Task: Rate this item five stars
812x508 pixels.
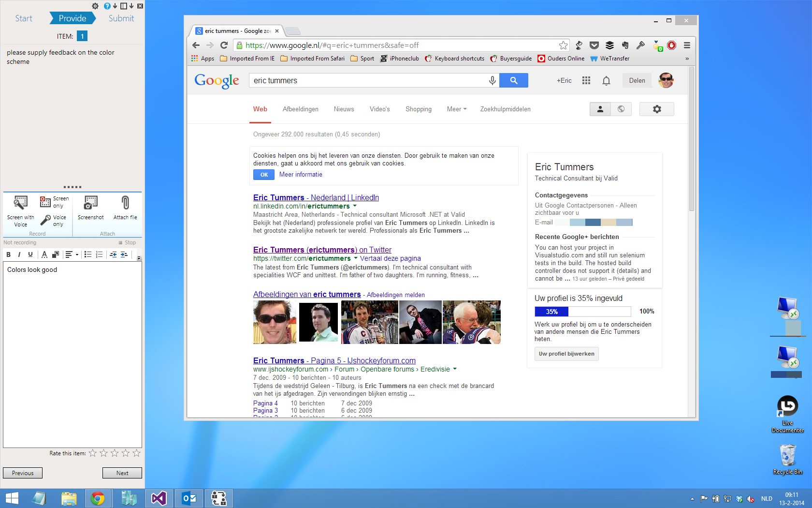Action: (137, 453)
